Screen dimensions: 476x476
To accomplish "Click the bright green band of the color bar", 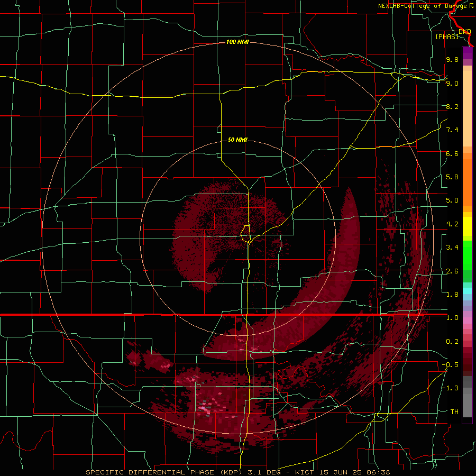I will (467, 255).
